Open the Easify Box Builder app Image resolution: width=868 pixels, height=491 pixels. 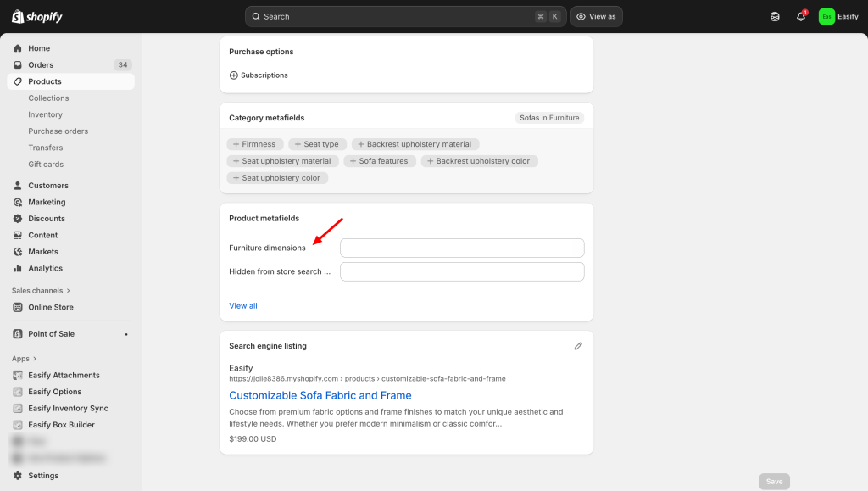point(61,425)
